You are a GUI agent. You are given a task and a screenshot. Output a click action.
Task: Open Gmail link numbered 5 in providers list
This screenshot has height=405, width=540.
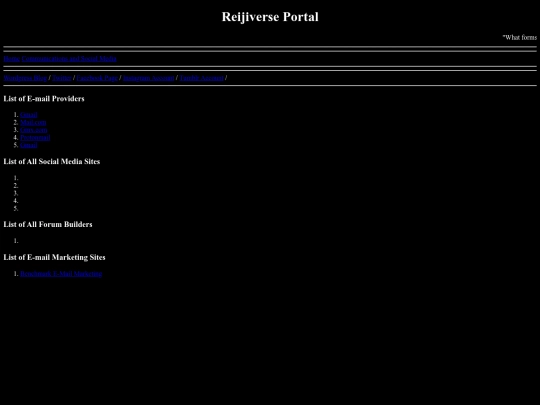click(x=29, y=145)
